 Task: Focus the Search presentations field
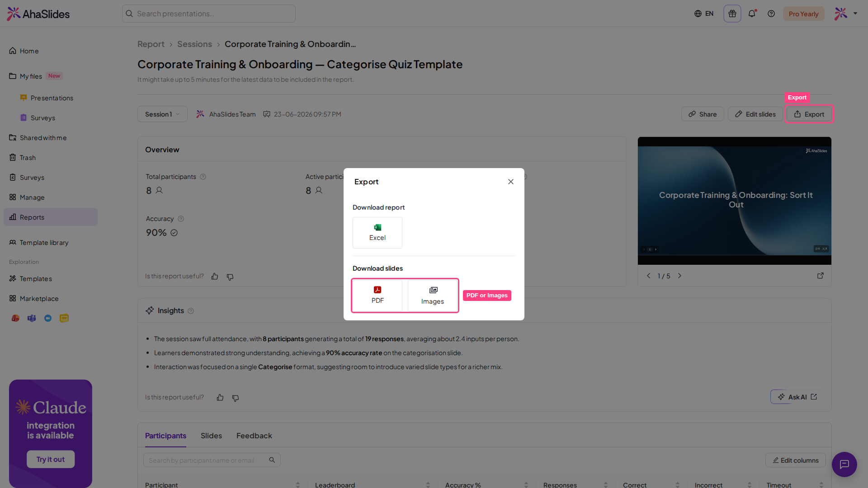click(209, 14)
